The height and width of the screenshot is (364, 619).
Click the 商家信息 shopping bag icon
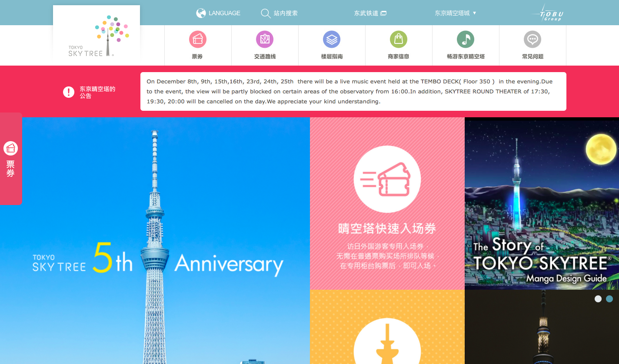tap(399, 39)
